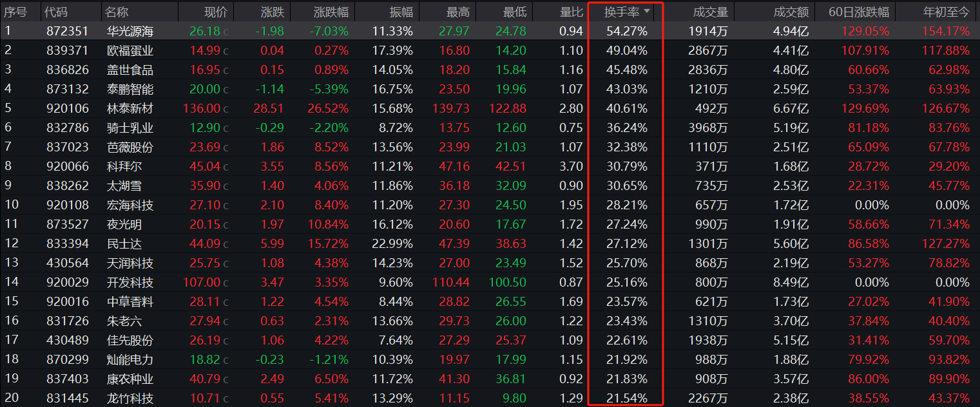Select the 60日涨跌幅 column header

[861, 12]
